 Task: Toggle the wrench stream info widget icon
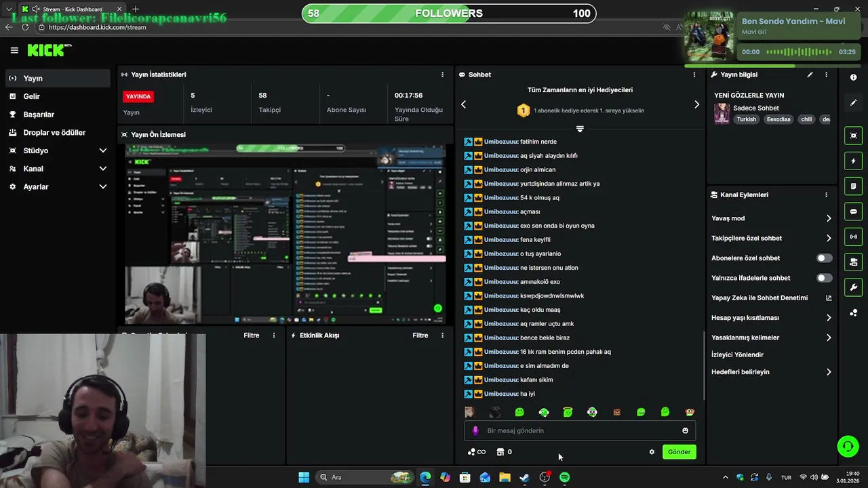coord(853,287)
